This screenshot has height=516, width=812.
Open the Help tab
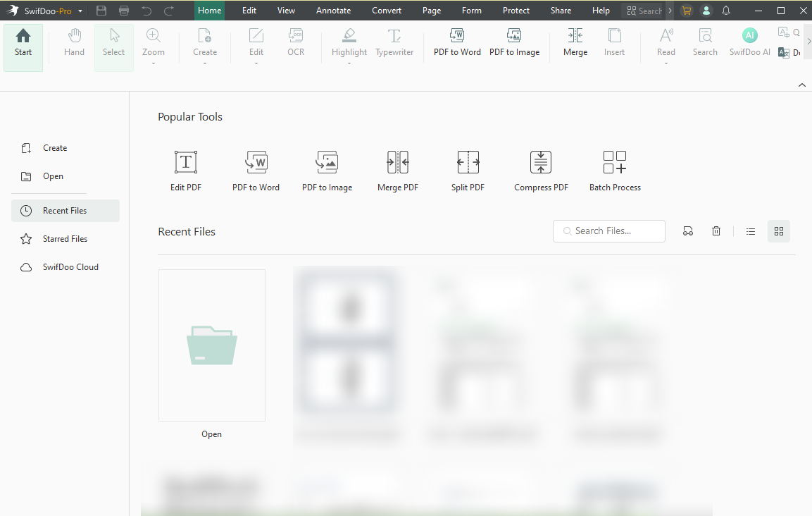pyautogui.click(x=601, y=11)
